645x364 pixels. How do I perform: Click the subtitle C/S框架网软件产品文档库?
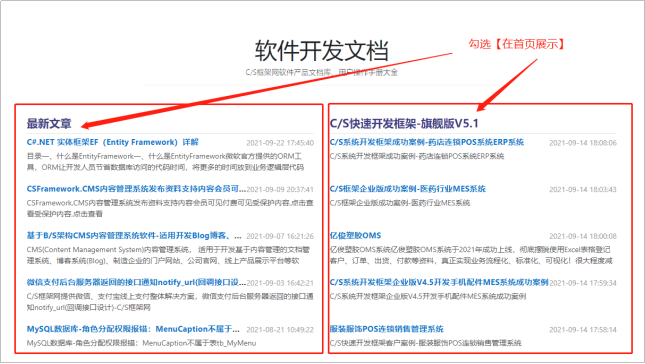click(322, 72)
